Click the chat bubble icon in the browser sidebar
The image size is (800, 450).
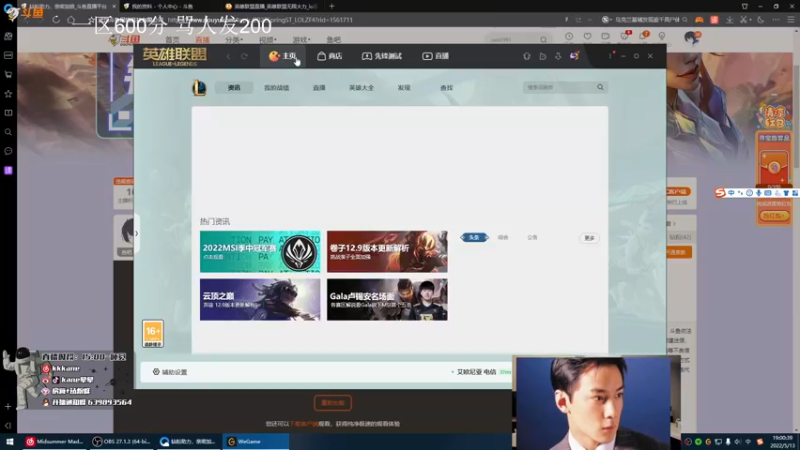pos(8,151)
